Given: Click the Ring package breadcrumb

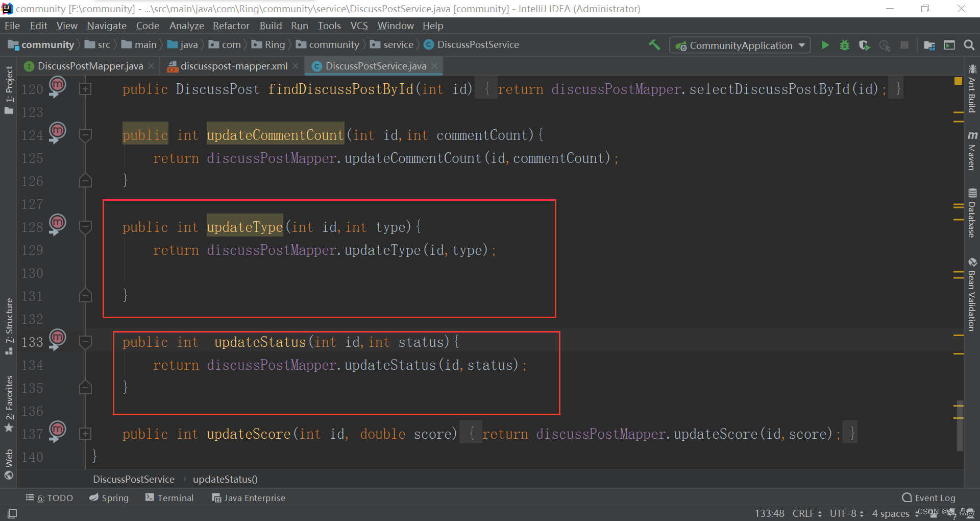Looking at the screenshot, I should (268, 45).
